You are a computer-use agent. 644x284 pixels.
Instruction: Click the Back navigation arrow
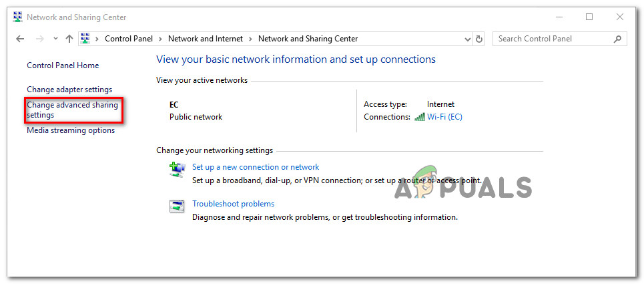pyautogui.click(x=19, y=39)
